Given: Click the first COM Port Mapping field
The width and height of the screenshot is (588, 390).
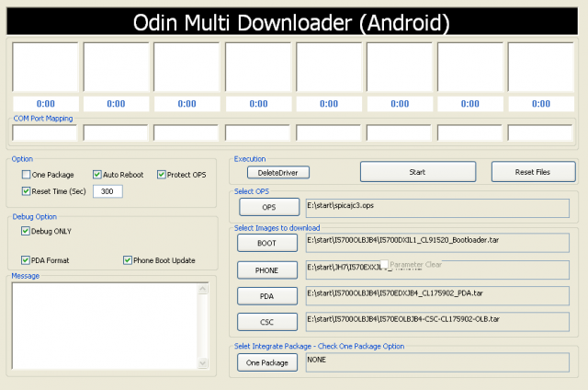Looking at the screenshot, I should coord(45,132).
